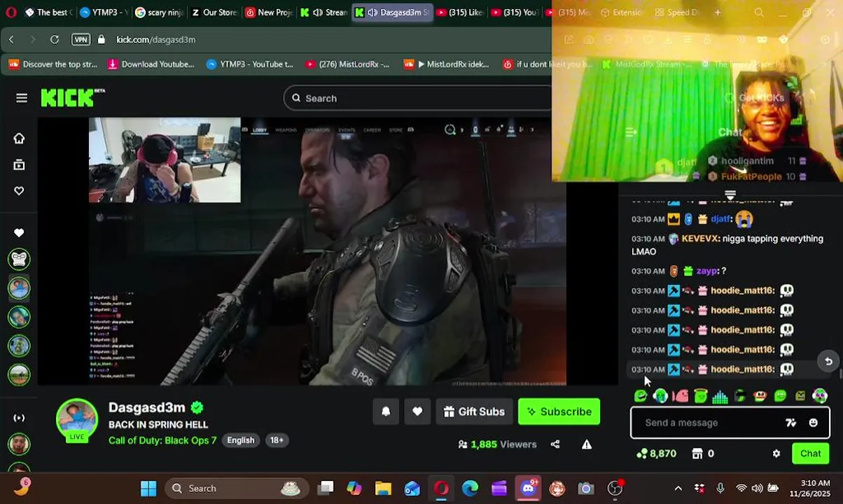Select the monkey face emote
Image resolution: width=843 pixels, height=504 pixels.
tap(760, 396)
